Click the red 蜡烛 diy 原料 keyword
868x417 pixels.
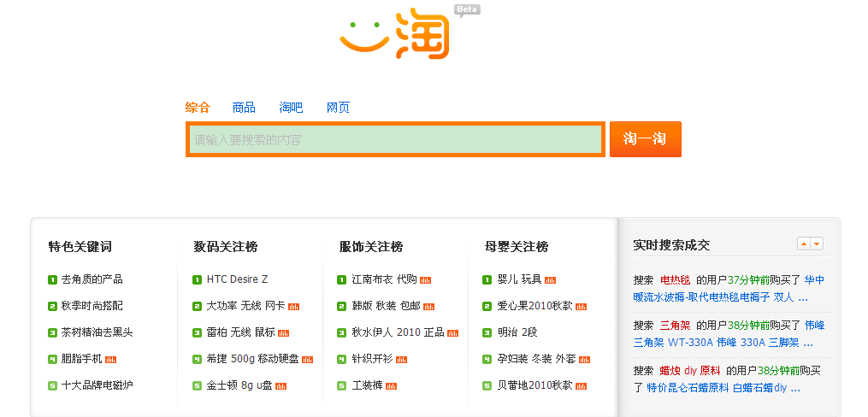pos(690,371)
